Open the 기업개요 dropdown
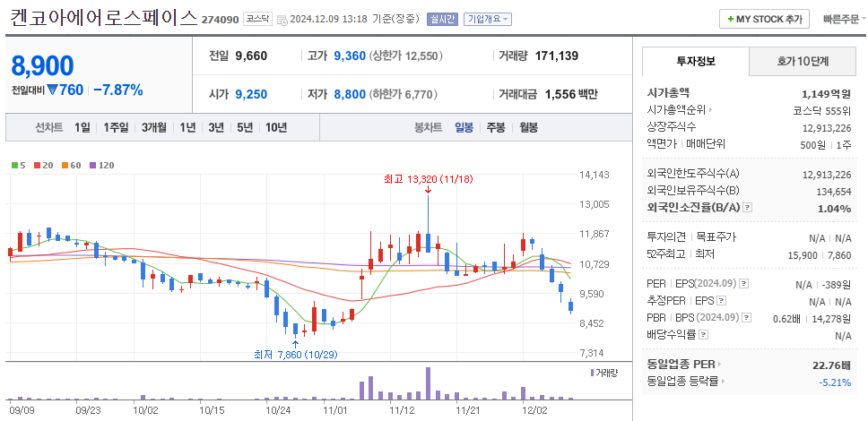 [x=488, y=19]
